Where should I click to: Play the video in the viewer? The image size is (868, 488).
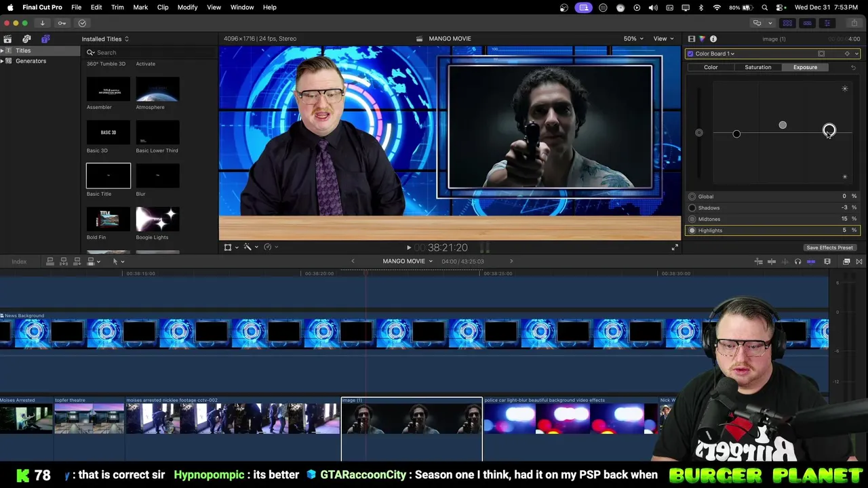(x=408, y=248)
